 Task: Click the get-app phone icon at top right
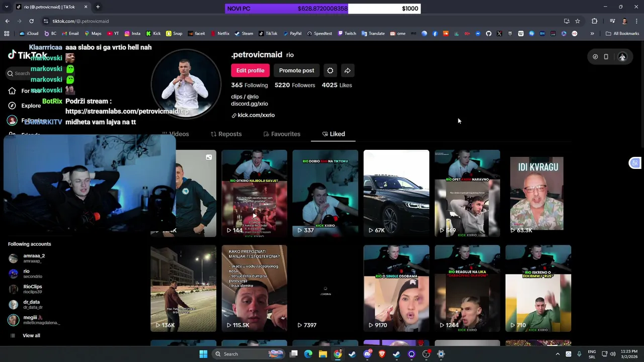click(x=606, y=57)
